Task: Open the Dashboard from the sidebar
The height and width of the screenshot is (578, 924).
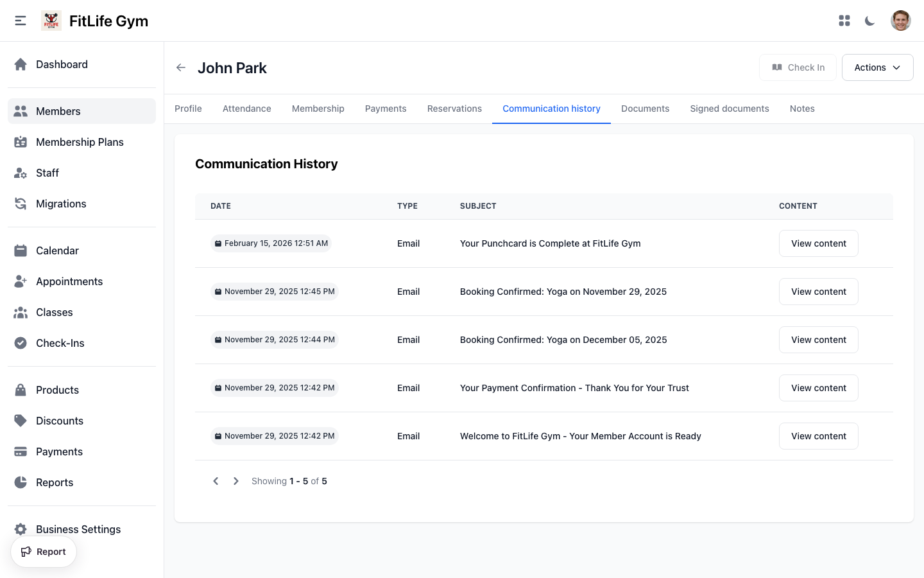Action: [x=21, y=64]
